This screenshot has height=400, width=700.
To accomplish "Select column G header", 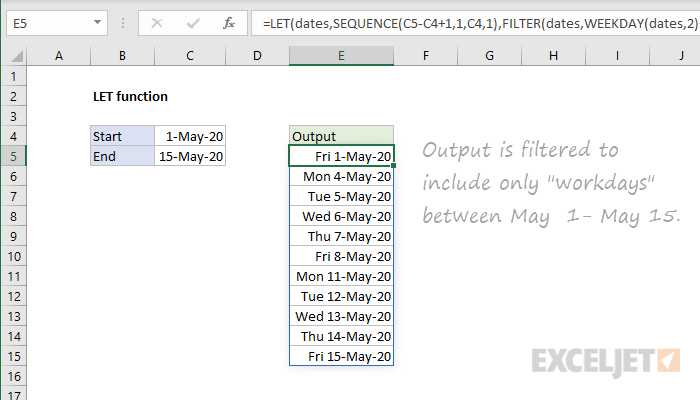I will click(489, 56).
